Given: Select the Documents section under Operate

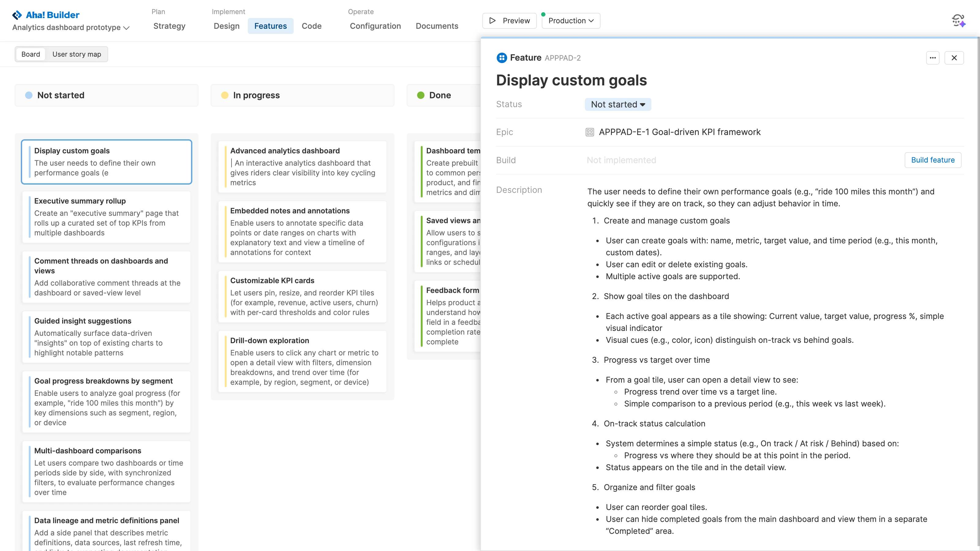Looking at the screenshot, I should 437,26.
